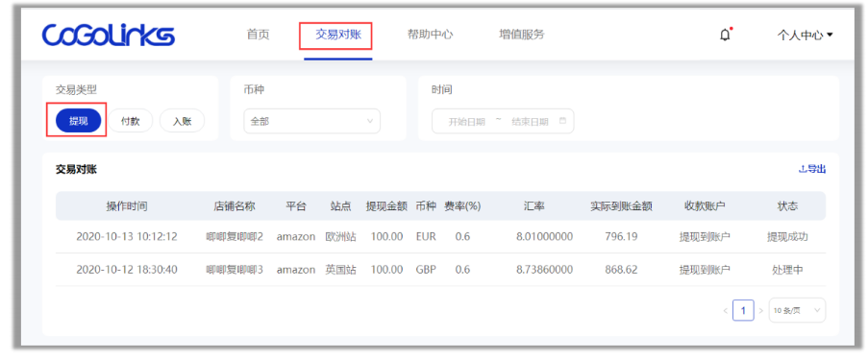Select the 2020-10-13 10:12:12 row time
This screenshot has height=360, width=868.
(127, 237)
